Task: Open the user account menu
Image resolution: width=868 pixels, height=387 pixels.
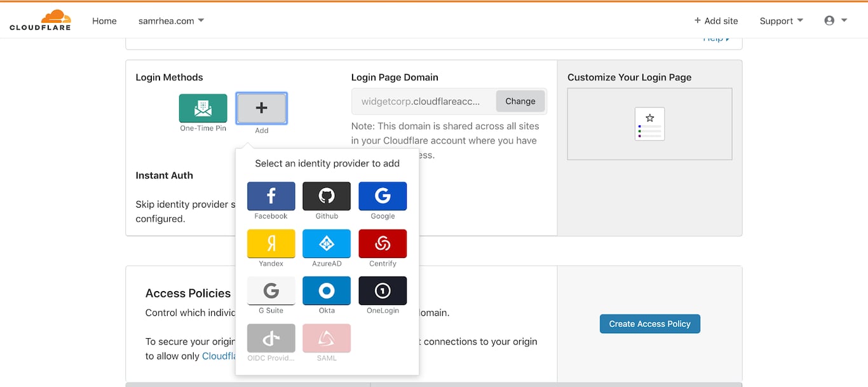Action: 836,20
